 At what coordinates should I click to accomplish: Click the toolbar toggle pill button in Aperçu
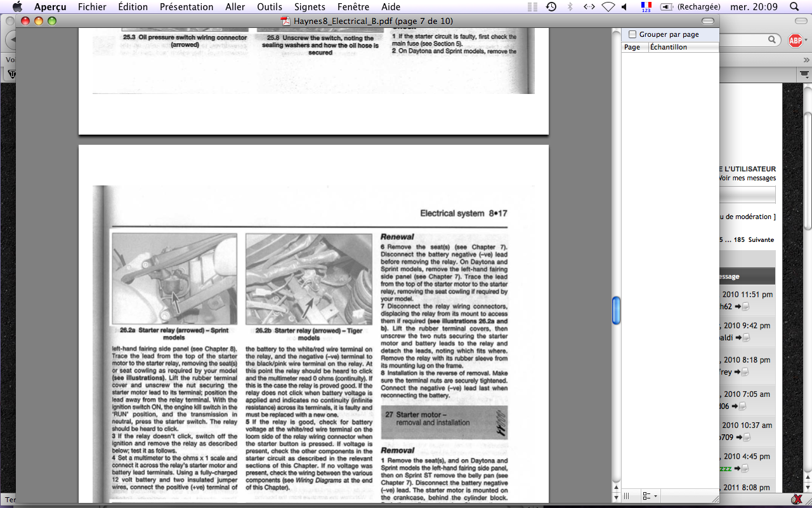coord(708,21)
